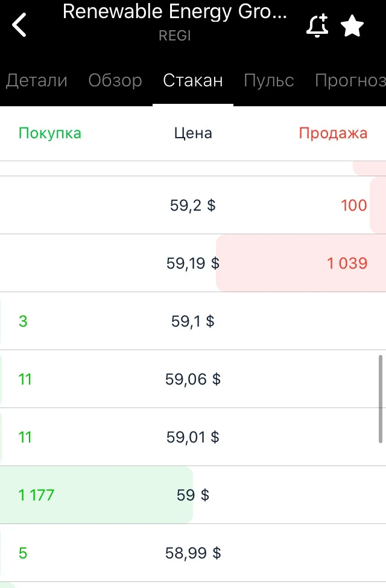Tap the back arrow icon
The image size is (386, 588).
point(19,25)
